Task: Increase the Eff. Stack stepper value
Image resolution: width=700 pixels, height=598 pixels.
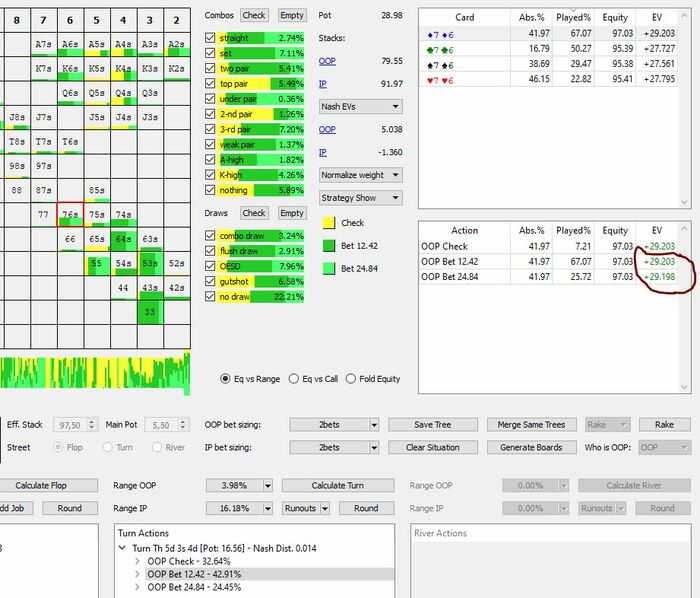Action: click(x=92, y=422)
